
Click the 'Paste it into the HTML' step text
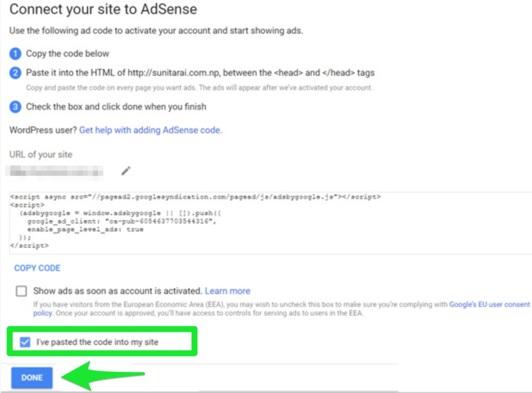coord(200,73)
